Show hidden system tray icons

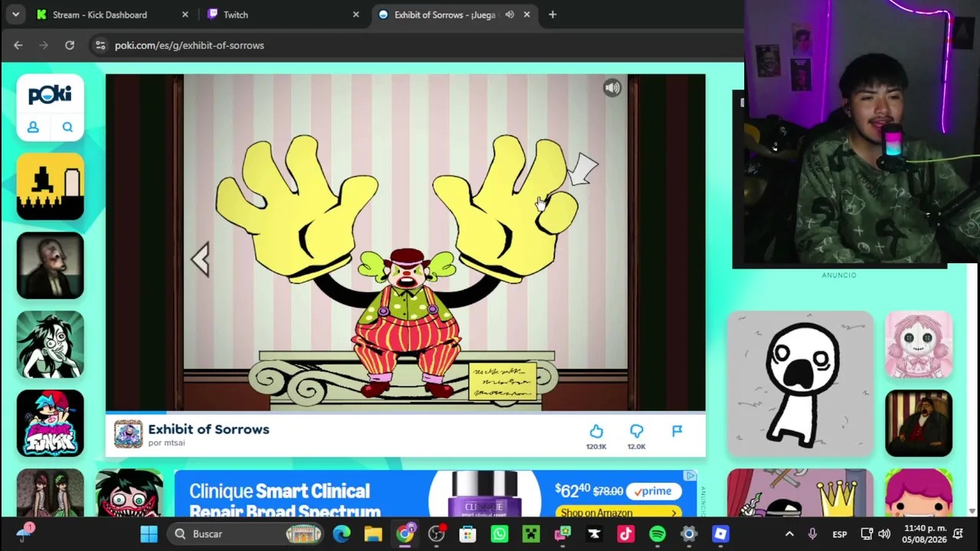[789, 534]
